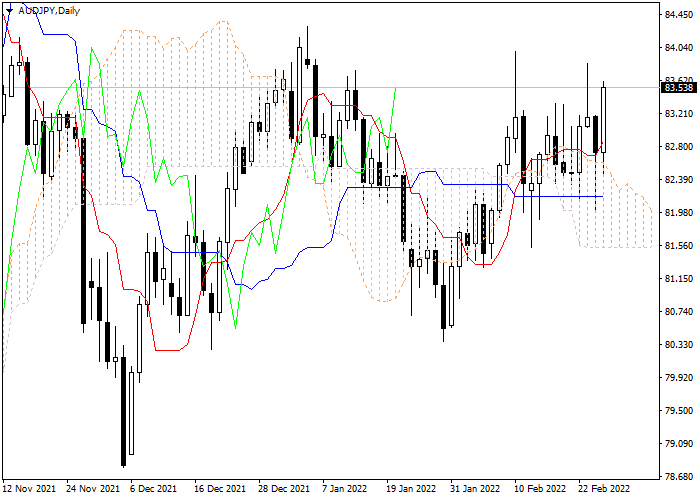Click the 81.150 price level label
Viewport: 700px width, 500px height.
coord(679,279)
